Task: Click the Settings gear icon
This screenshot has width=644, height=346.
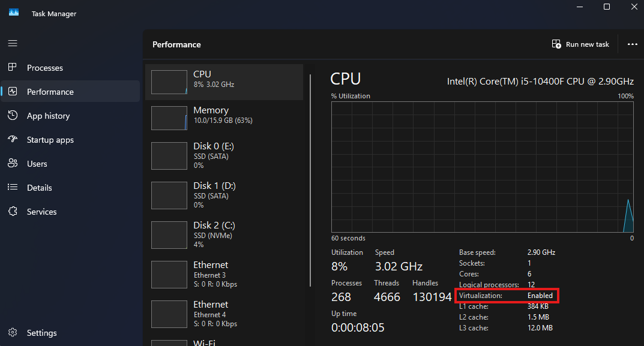Action: tap(13, 333)
